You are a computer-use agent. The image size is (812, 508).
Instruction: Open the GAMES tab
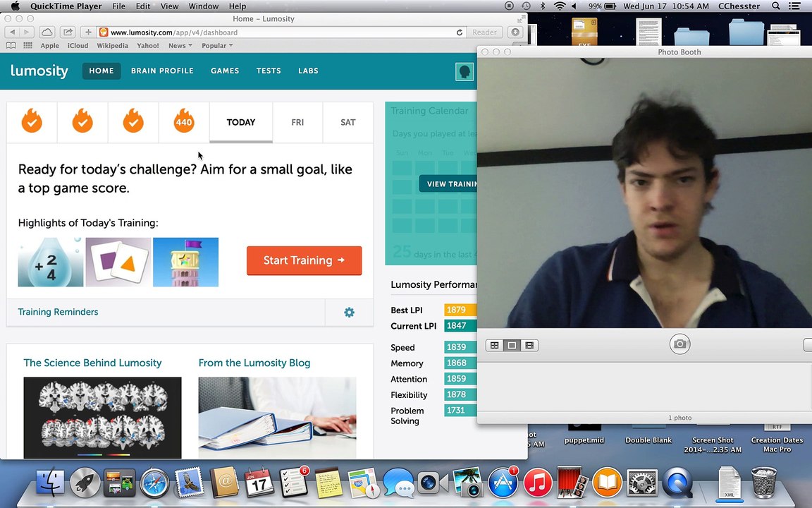click(x=225, y=71)
